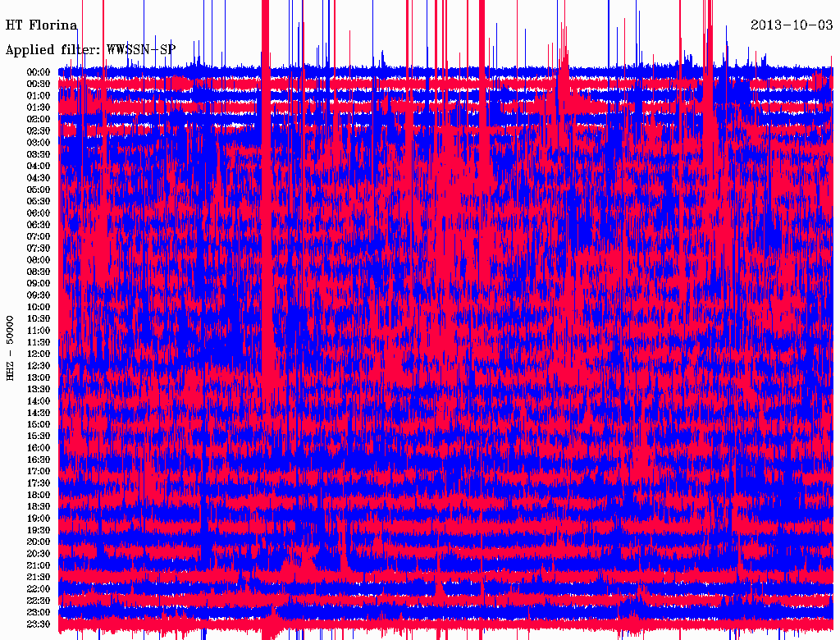840x640 pixels.
Task: Select the 12:00 time label
Action: coord(39,354)
